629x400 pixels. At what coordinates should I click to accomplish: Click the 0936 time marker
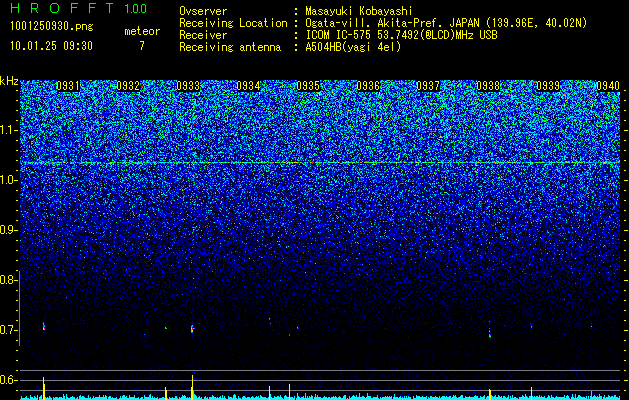tap(368, 86)
